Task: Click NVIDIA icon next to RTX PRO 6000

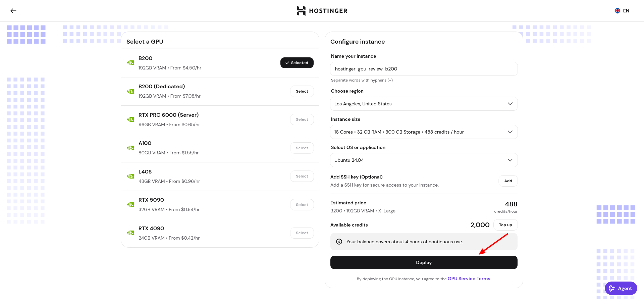Action: (130, 119)
